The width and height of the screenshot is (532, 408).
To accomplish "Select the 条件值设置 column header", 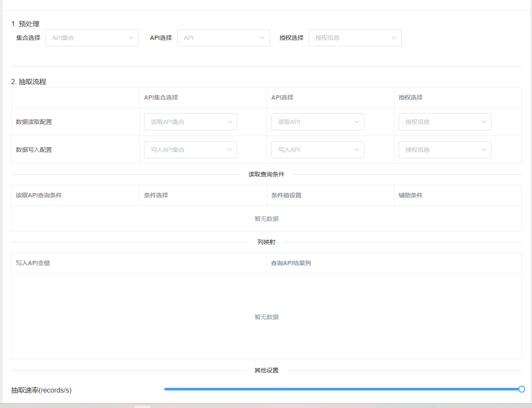I will point(286,195).
